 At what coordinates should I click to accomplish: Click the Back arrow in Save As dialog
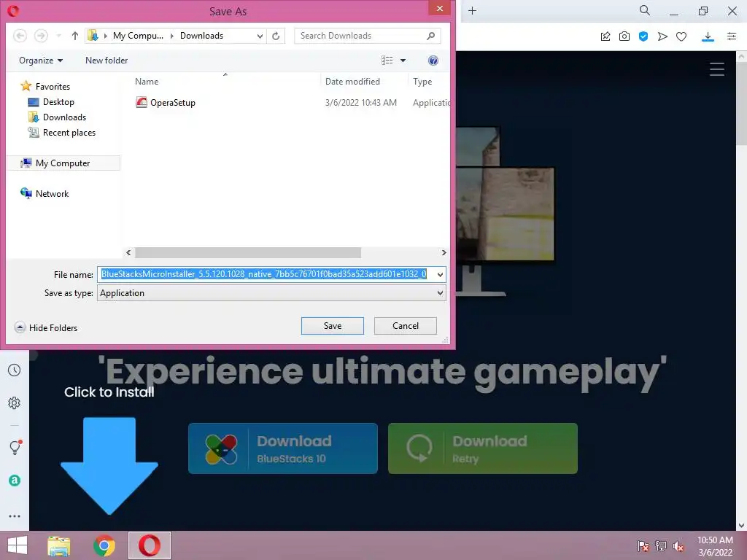click(20, 36)
